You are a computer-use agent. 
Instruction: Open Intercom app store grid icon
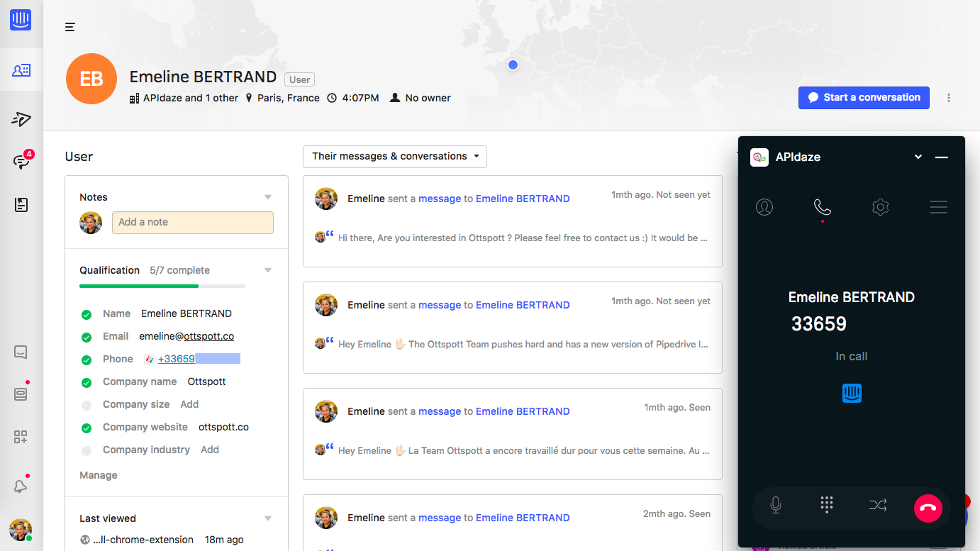click(21, 437)
